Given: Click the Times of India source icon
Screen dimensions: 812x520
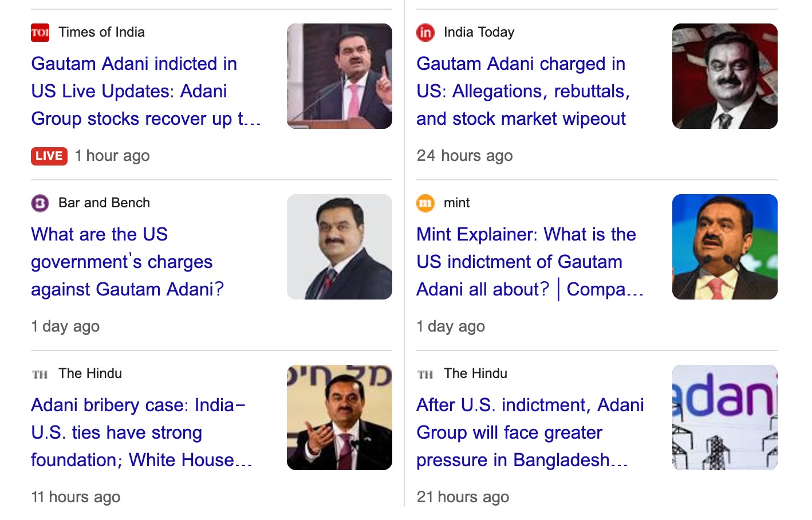Looking at the screenshot, I should click(40, 33).
